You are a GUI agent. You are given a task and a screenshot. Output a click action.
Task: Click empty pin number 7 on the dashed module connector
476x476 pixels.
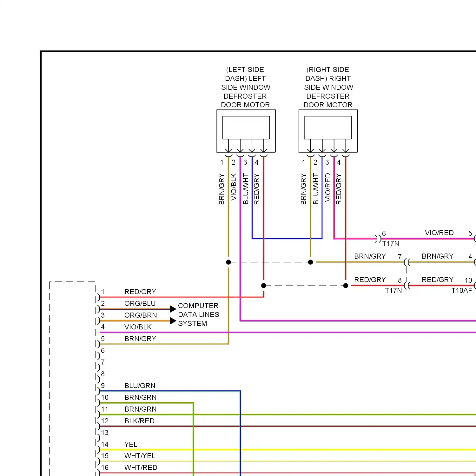(x=103, y=362)
